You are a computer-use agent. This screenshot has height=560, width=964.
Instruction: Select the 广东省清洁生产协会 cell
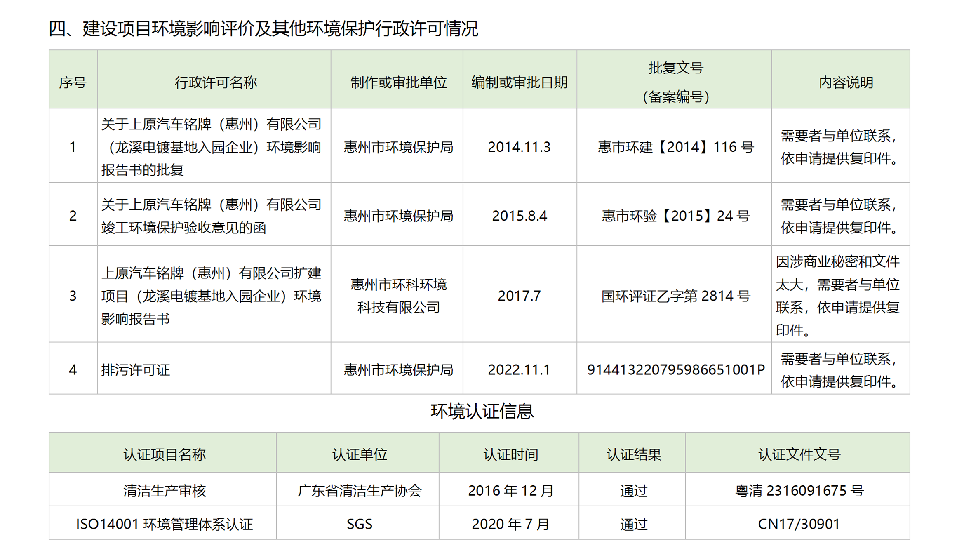click(358, 489)
